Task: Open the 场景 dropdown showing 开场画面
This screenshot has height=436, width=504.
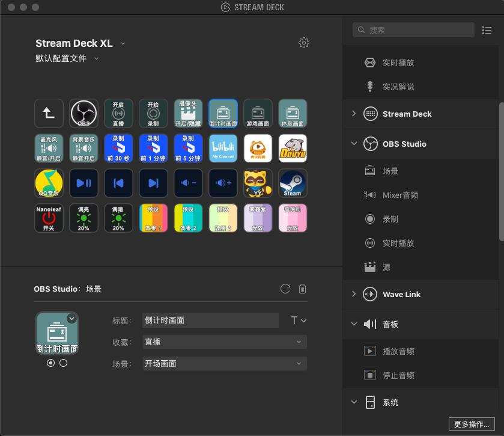Action: [x=224, y=363]
